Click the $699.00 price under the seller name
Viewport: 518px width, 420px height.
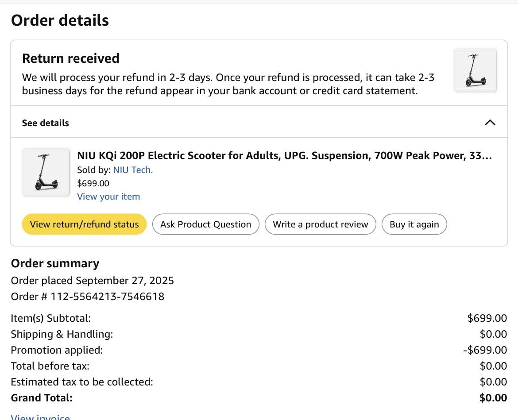pos(93,183)
